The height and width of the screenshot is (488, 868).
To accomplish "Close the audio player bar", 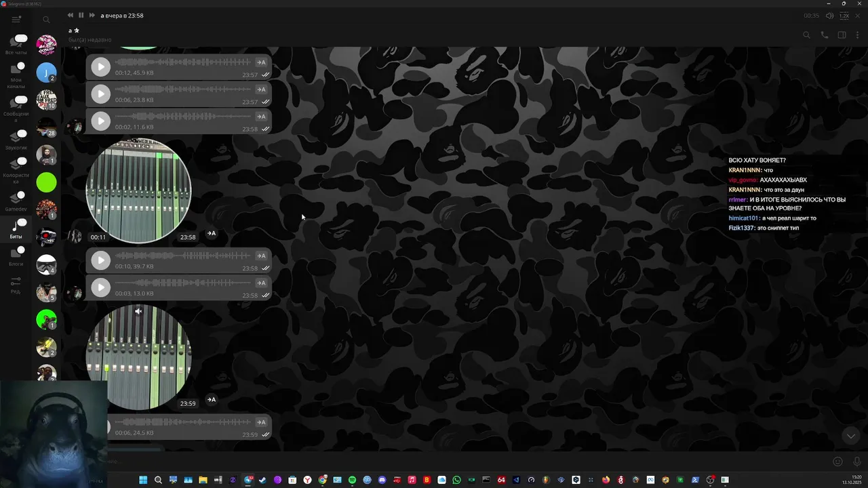I will tap(859, 16).
